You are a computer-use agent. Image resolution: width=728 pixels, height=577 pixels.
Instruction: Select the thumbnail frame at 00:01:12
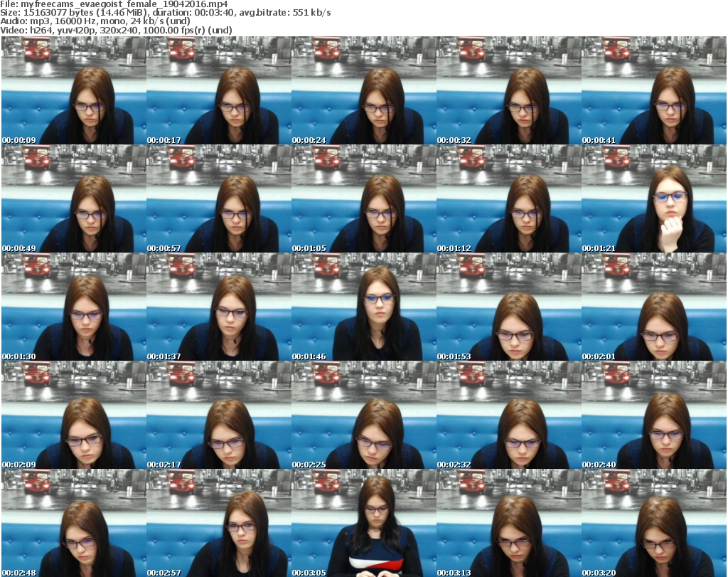pyautogui.click(x=509, y=198)
